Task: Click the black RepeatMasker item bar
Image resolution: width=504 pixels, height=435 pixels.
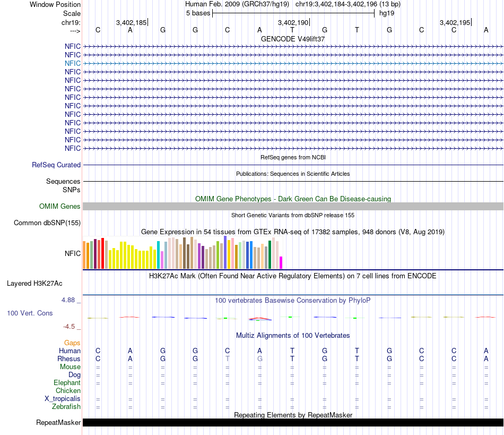Action: pyautogui.click(x=293, y=422)
